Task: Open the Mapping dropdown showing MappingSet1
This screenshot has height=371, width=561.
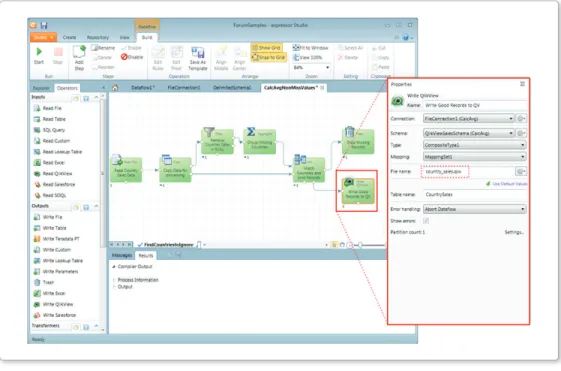Action: [x=474, y=157]
